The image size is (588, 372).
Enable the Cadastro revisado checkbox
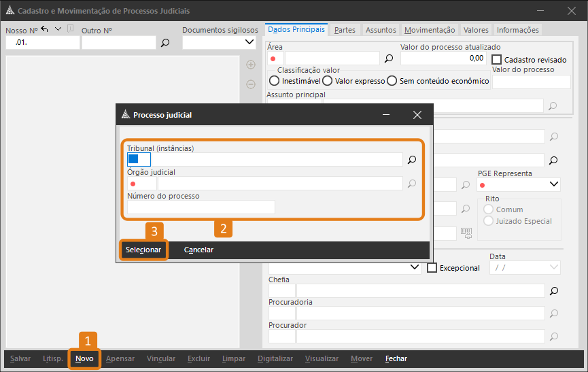point(497,60)
